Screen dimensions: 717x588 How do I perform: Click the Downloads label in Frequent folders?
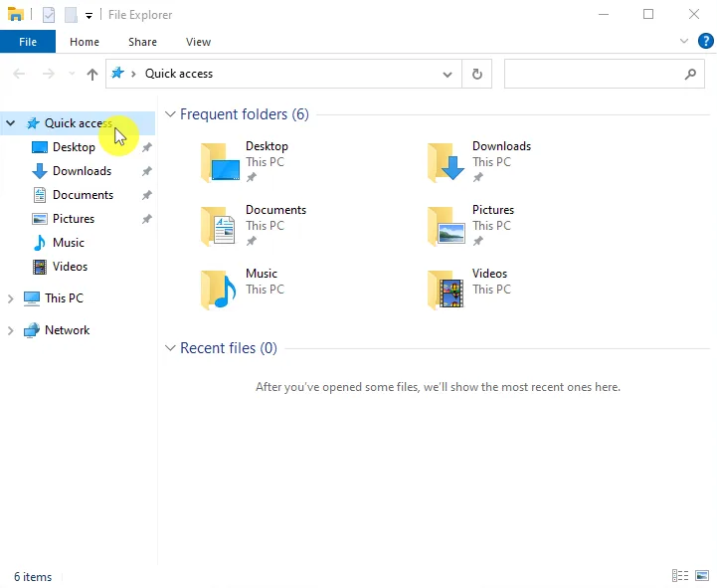pos(501,146)
